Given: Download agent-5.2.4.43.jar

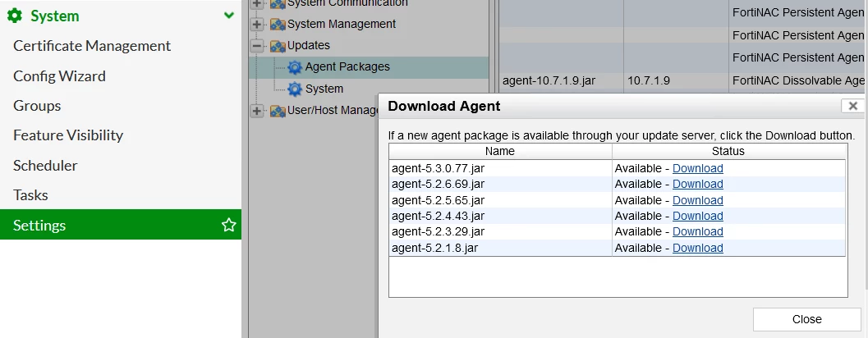Looking at the screenshot, I should (697, 216).
